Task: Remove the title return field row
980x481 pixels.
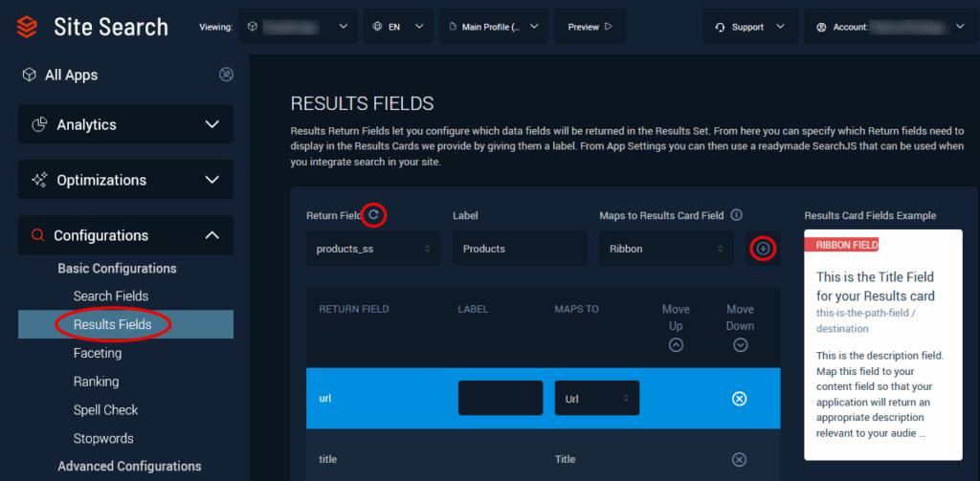Action: click(x=739, y=459)
